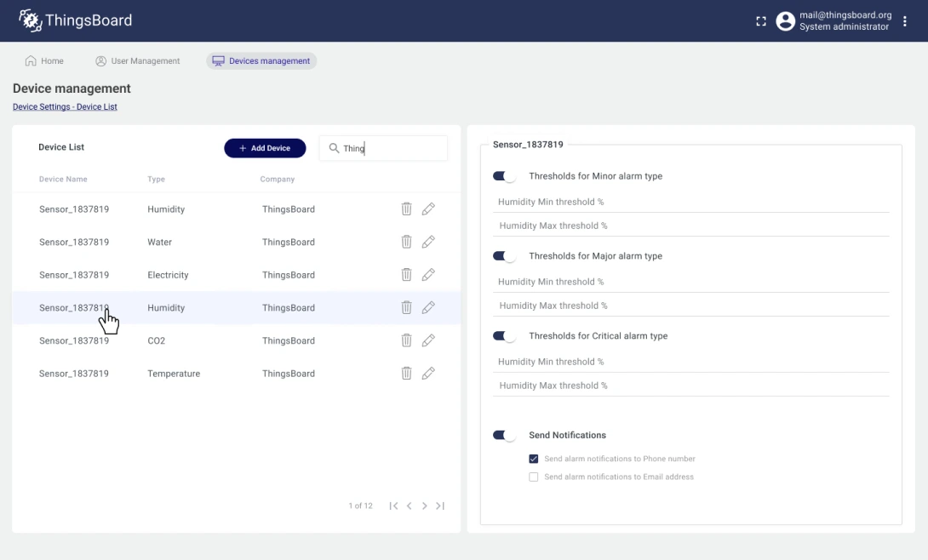The image size is (928, 560).
Task: Click the user account avatar icon
Action: pyautogui.click(x=785, y=21)
